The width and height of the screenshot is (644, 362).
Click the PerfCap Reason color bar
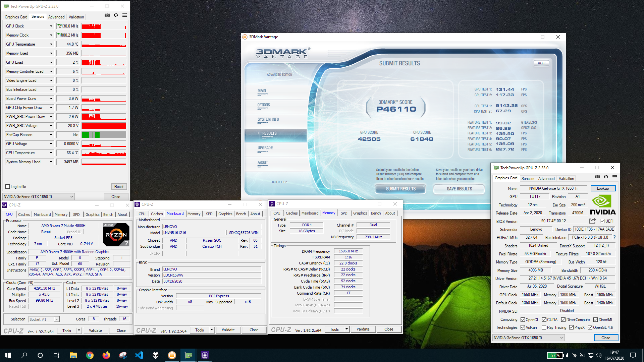click(104, 135)
